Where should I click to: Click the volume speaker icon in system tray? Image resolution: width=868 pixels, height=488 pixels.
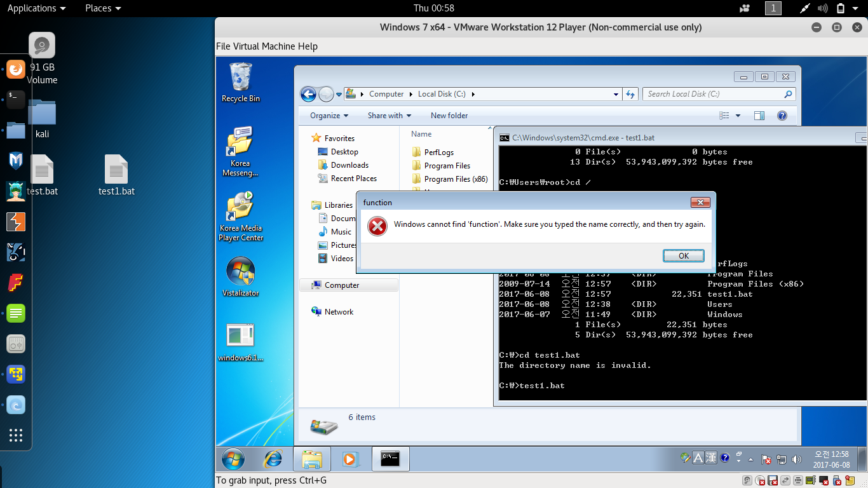pos(797,458)
